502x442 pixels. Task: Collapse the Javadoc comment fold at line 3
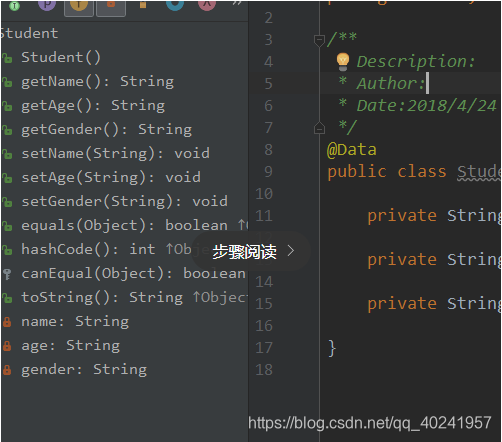[x=319, y=40]
